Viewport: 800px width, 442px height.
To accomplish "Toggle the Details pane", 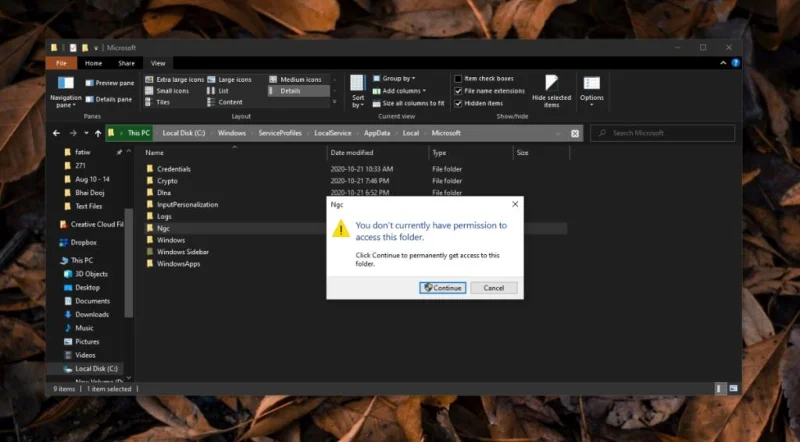I will (109, 99).
